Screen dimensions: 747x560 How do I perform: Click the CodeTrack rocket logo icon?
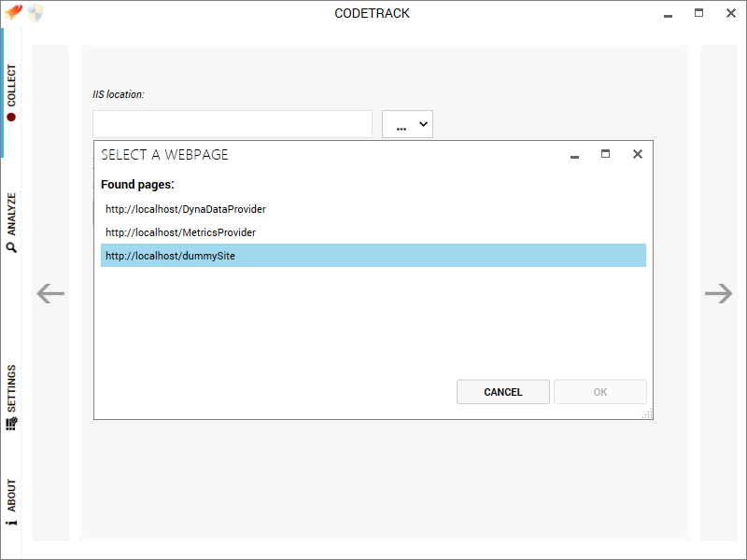click(13, 12)
